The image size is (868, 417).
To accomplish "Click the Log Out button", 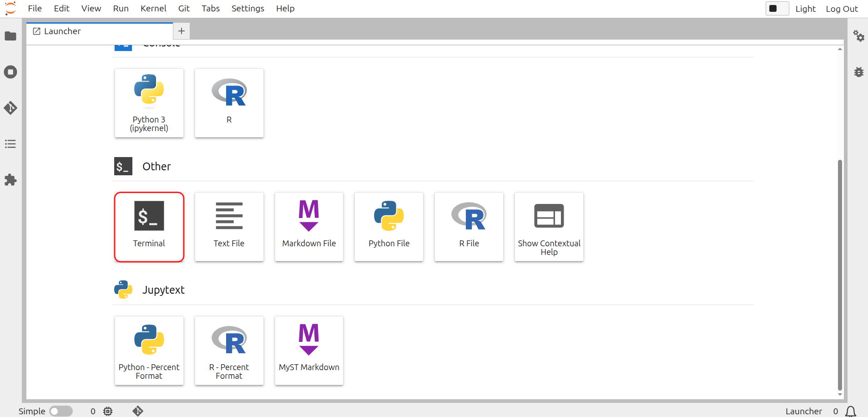I will (x=842, y=9).
